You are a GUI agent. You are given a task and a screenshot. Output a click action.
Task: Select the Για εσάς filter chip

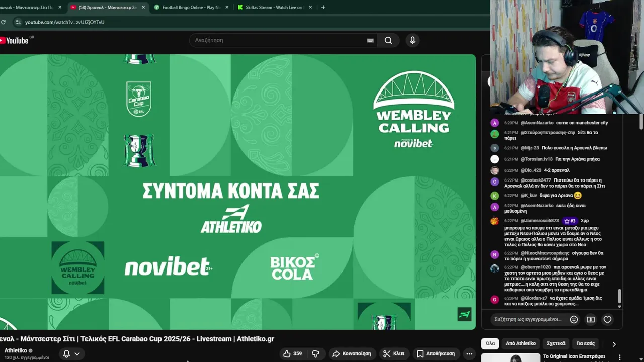(x=585, y=344)
